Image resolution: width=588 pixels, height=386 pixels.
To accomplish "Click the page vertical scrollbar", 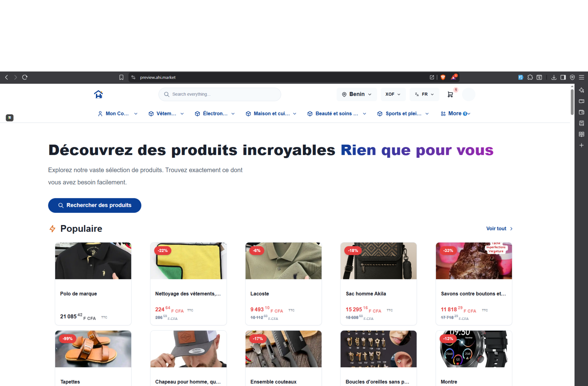I will tap(572, 102).
